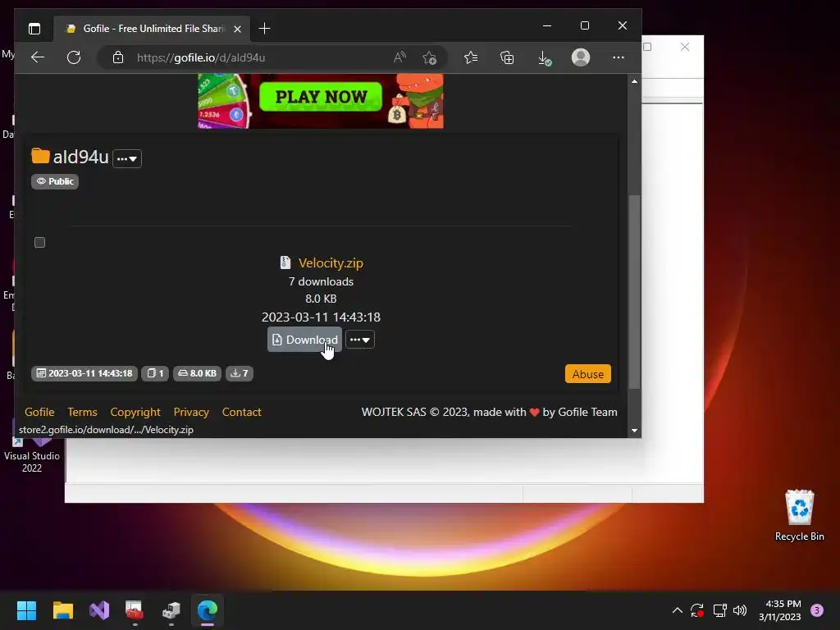Open Visual Studio from taskbar

coord(99,610)
